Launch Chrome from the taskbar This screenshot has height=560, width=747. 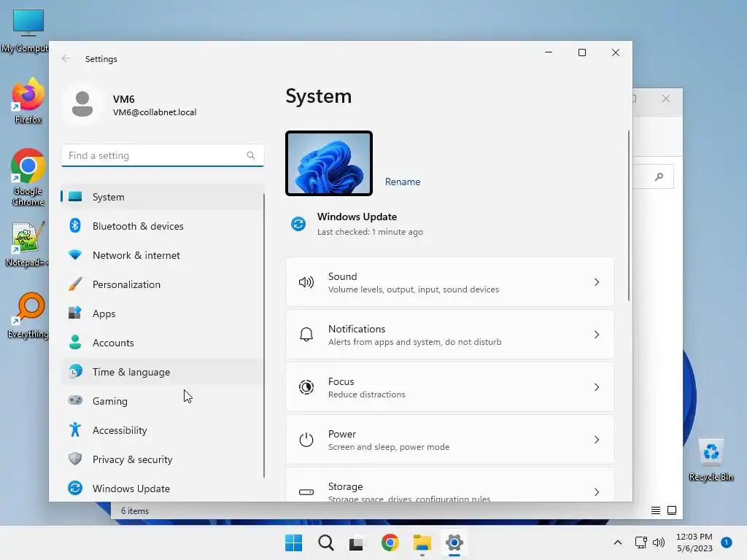pos(390,542)
